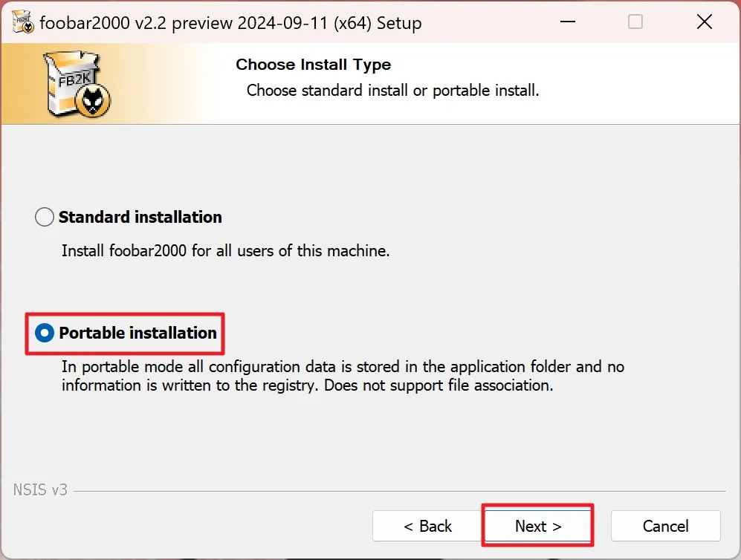Select the Portable installation radio button

pos(45,333)
